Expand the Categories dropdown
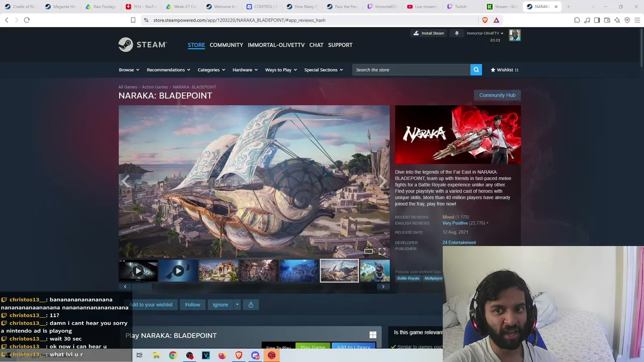644x362 pixels. point(211,70)
